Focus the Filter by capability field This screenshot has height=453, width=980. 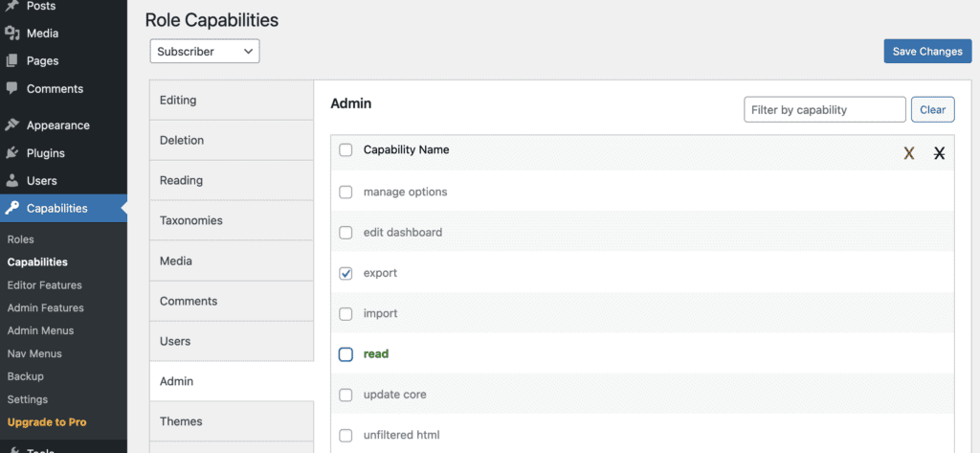pyautogui.click(x=824, y=109)
